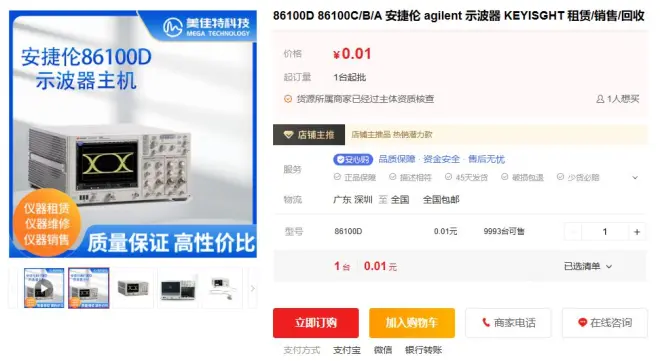Click the orange verification check icon
The height and width of the screenshot is (361, 660).
coord(288,99)
